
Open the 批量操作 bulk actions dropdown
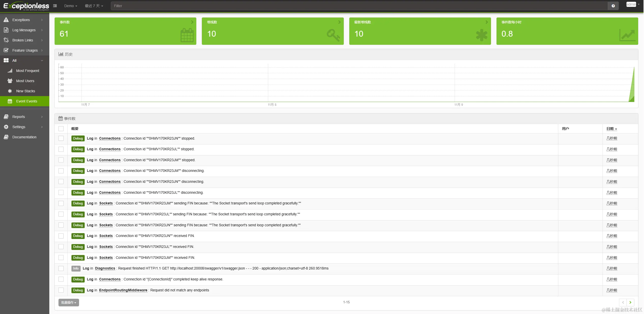pos(69,303)
